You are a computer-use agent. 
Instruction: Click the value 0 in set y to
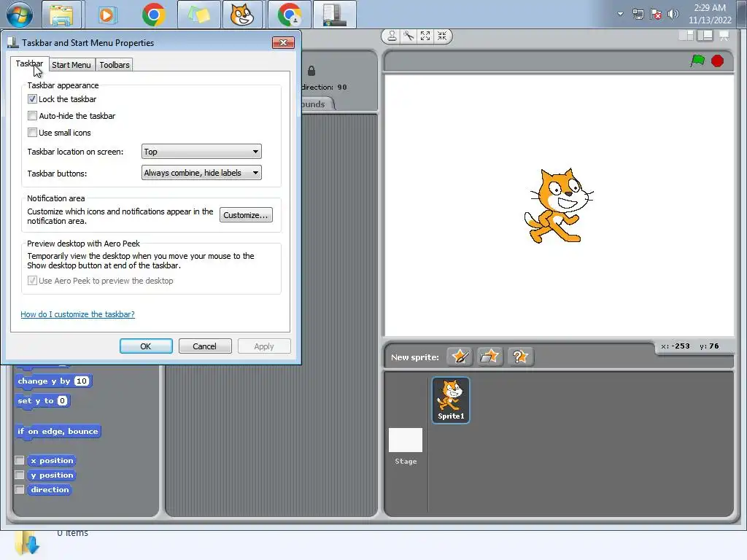pyautogui.click(x=62, y=401)
